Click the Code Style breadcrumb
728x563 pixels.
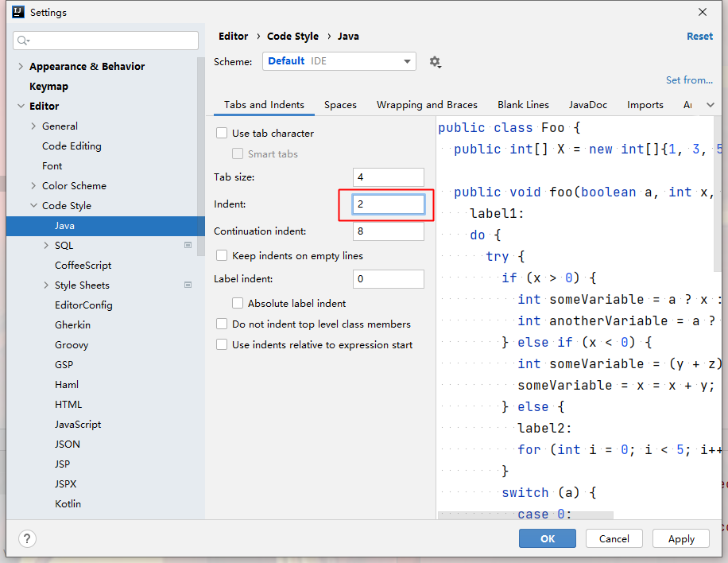293,37
